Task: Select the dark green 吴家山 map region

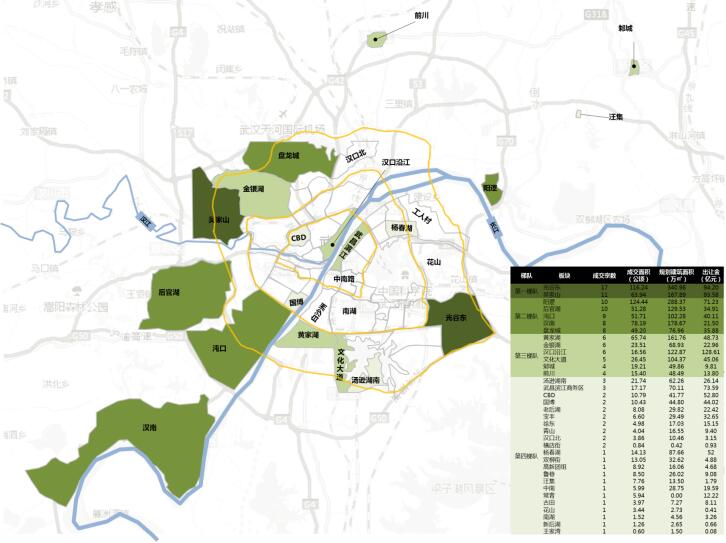Action: (x=218, y=208)
